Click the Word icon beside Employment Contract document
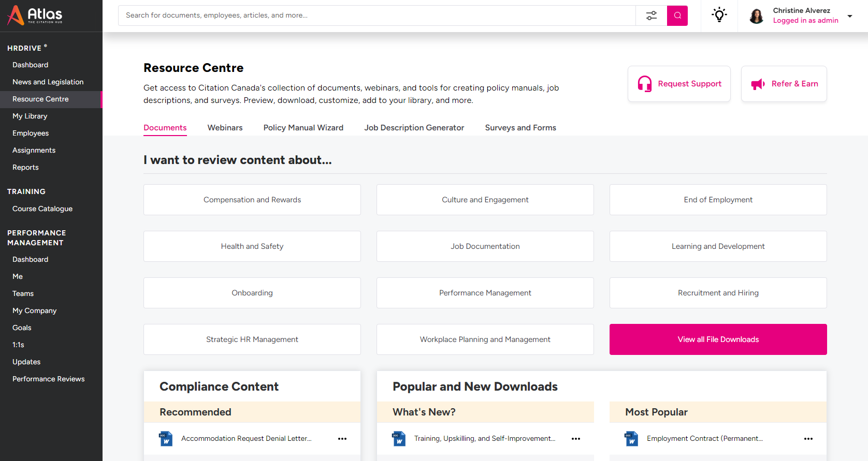868x461 pixels. [x=631, y=439]
